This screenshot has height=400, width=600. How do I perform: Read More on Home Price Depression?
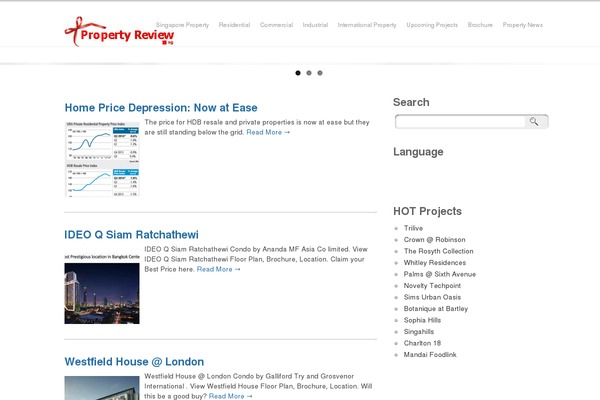tap(268, 132)
